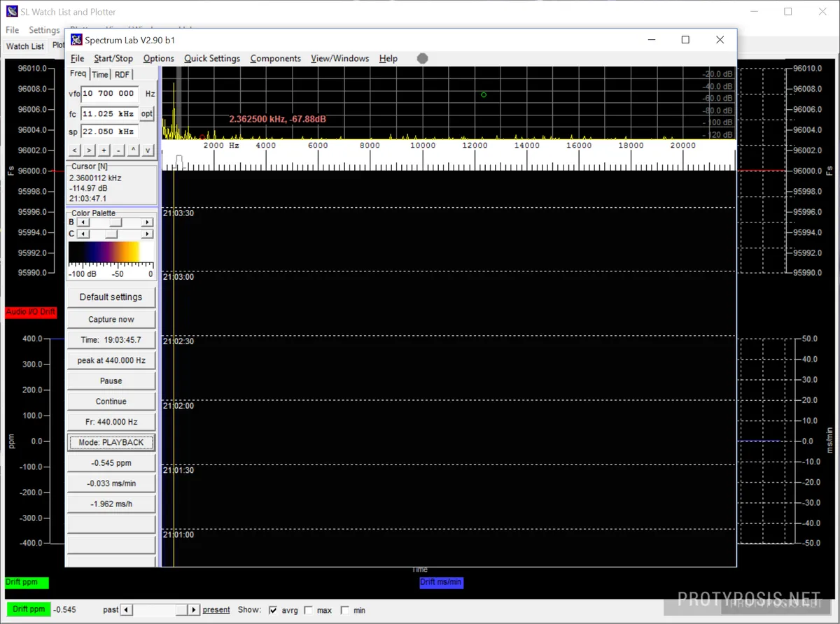Image resolution: width=840 pixels, height=624 pixels.
Task: Click the '^' arrow under the sp field
Action: (x=133, y=150)
